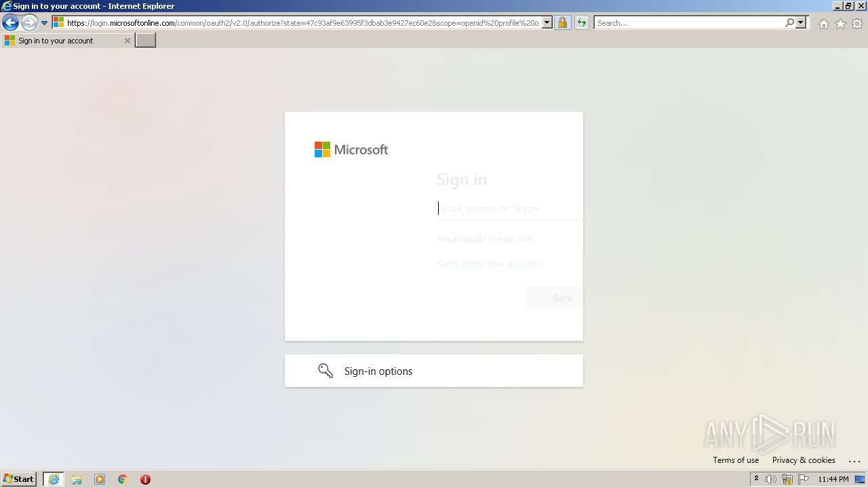Click 'Can't access your account?' link
Screen dimensions: 868x488
pyautogui.click(x=490, y=263)
